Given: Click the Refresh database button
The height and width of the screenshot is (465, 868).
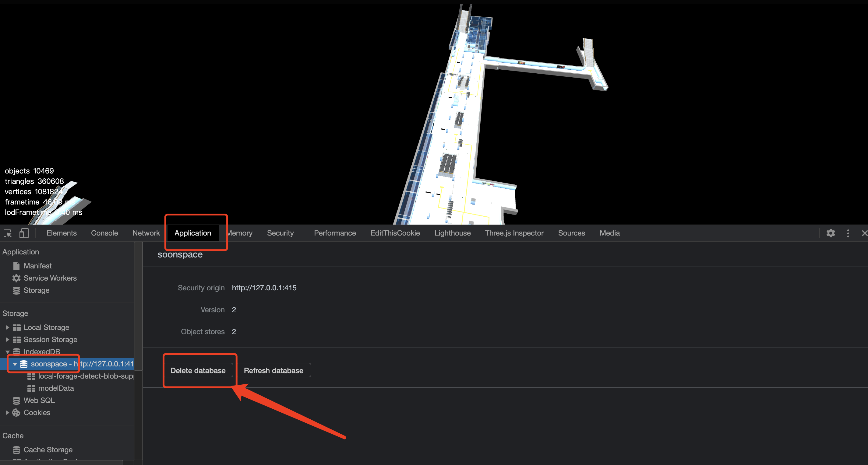Looking at the screenshot, I should pyautogui.click(x=273, y=370).
